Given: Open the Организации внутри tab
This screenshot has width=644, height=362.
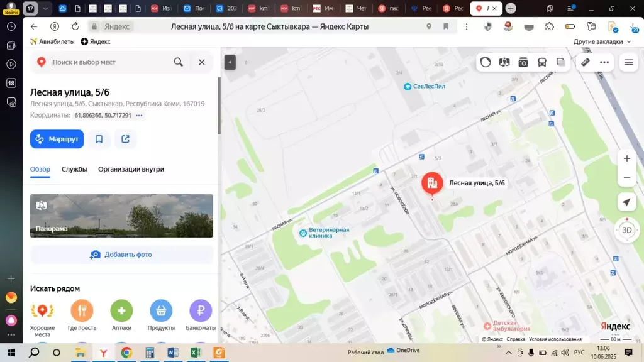Looking at the screenshot, I should (x=131, y=169).
